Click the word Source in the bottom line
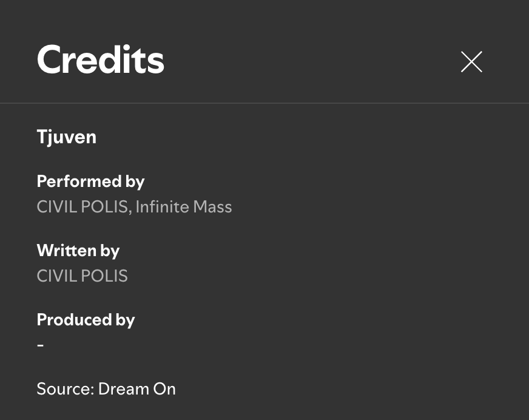 [x=63, y=388]
